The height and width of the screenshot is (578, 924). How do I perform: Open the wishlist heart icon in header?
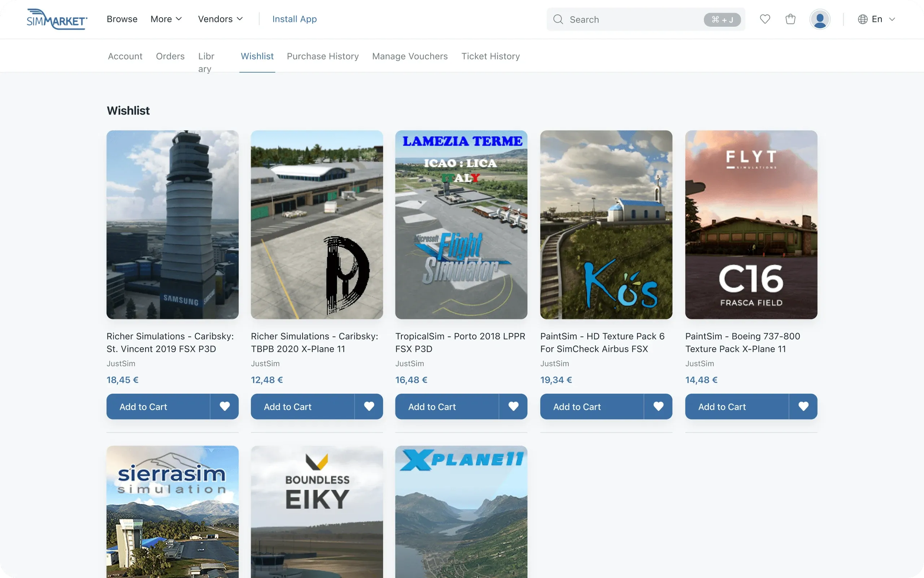(765, 19)
